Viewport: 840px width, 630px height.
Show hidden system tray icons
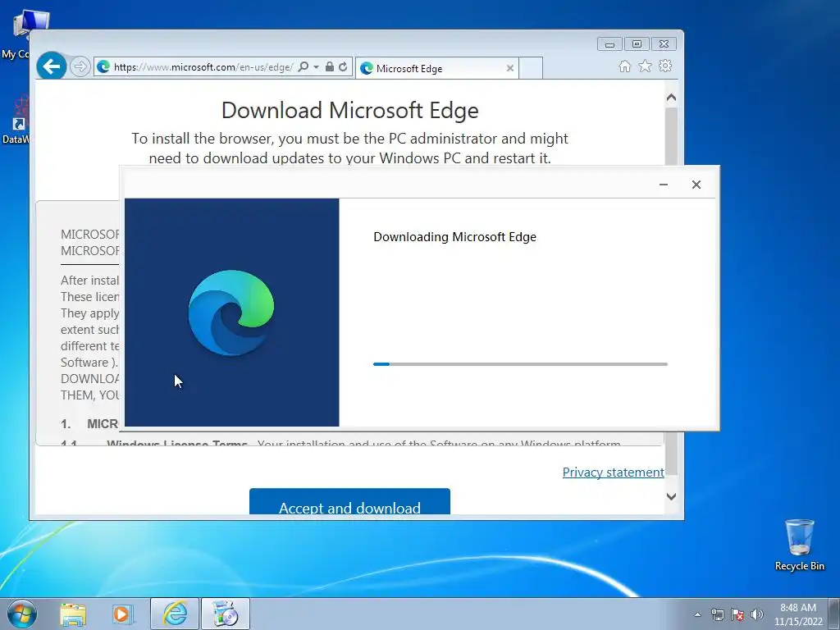click(697, 614)
